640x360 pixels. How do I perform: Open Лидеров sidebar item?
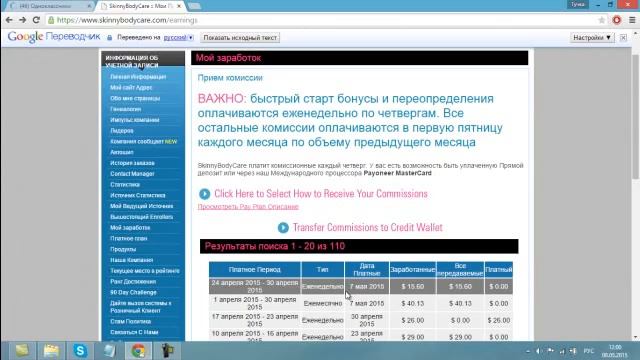122,131
